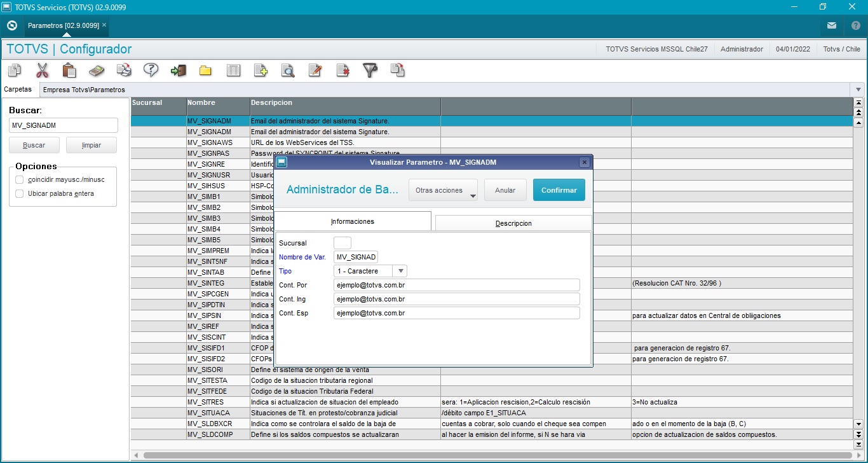Click the Confirmar button
The height and width of the screenshot is (463, 868).
[x=559, y=190]
